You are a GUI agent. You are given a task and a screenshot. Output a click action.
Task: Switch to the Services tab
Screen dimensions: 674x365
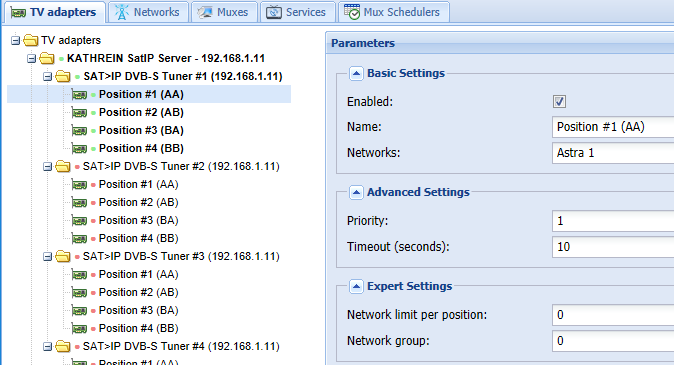coord(297,12)
